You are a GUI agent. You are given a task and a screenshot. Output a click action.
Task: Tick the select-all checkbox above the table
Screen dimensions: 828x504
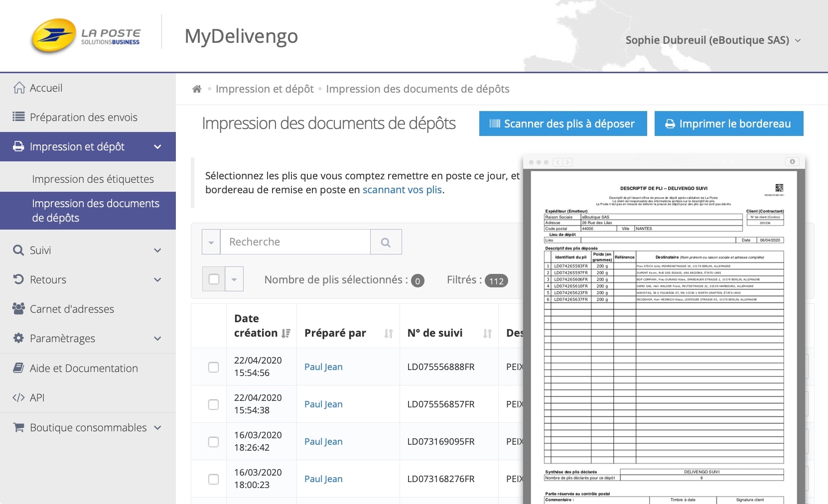click(214, 279)
